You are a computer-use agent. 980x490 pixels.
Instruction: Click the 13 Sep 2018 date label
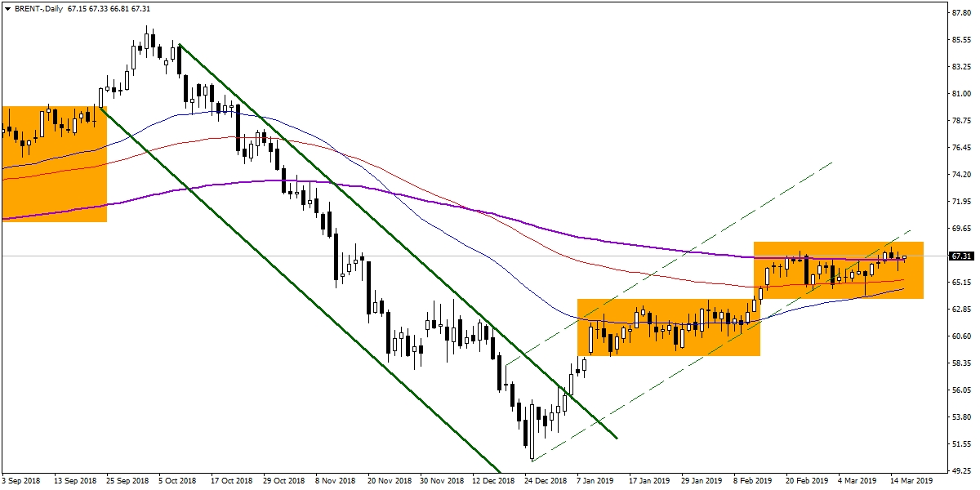(75, 481)
